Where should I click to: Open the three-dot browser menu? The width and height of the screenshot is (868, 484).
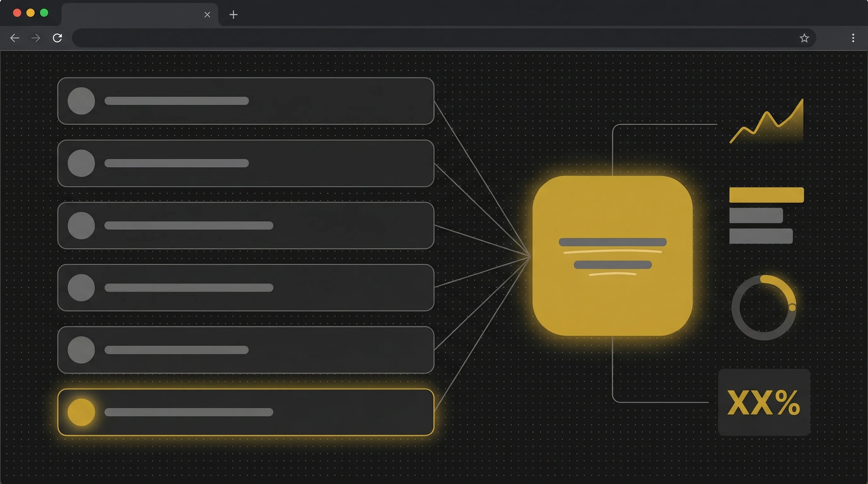tap(853, 38)
